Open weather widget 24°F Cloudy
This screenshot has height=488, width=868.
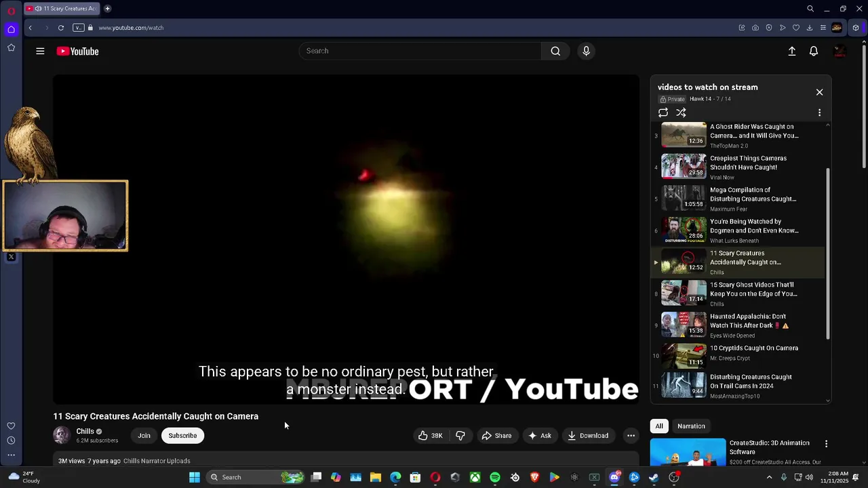click(x=23, y=477)
